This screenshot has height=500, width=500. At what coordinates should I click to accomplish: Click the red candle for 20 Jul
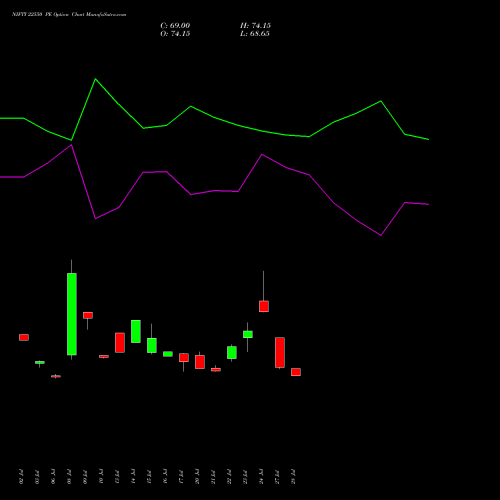[x=200, y=362]
